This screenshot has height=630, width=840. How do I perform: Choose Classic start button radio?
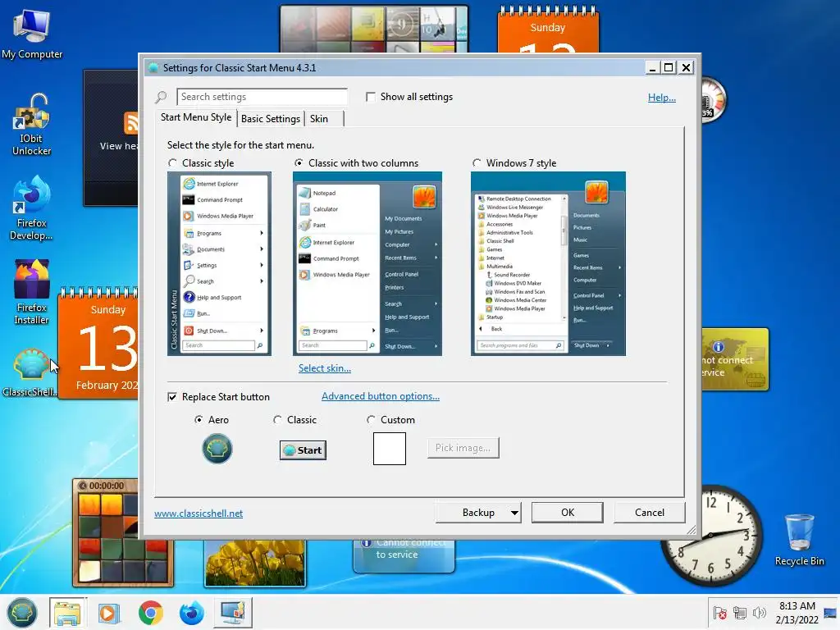[277, 420]
